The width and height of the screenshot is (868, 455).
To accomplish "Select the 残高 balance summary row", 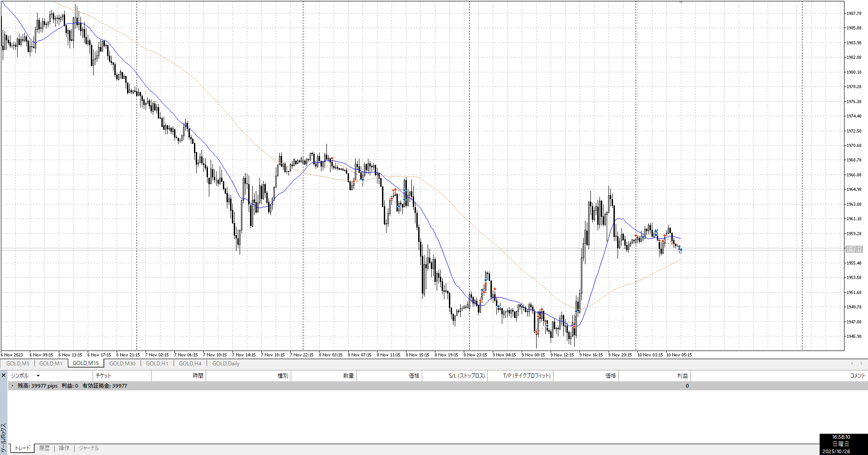I will (72, 386).
